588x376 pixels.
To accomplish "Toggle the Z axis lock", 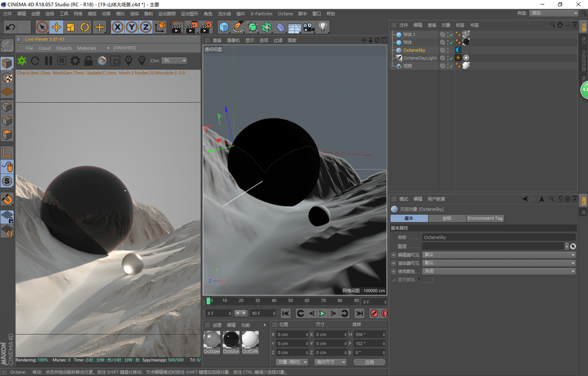I will [146, 27].
